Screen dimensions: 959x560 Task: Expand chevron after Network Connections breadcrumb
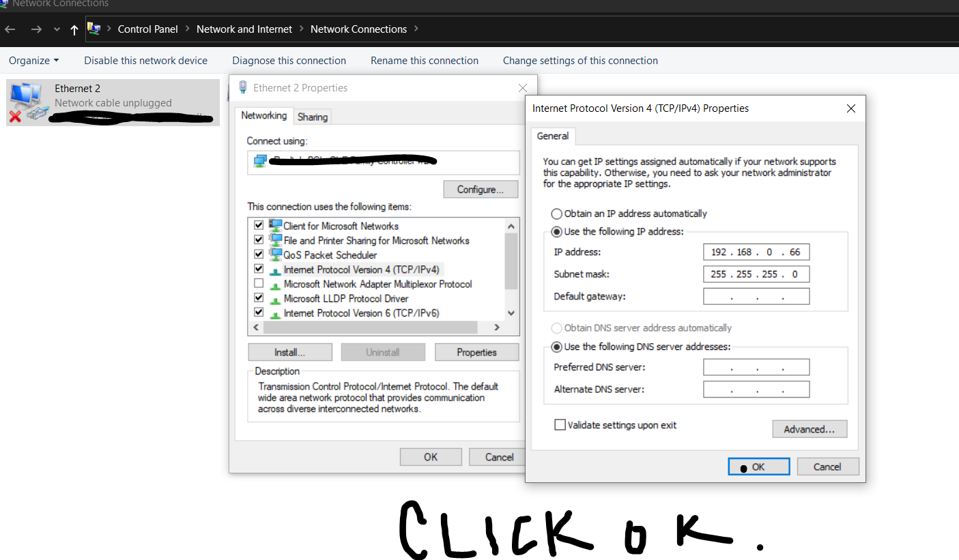(x=416, y=29)
